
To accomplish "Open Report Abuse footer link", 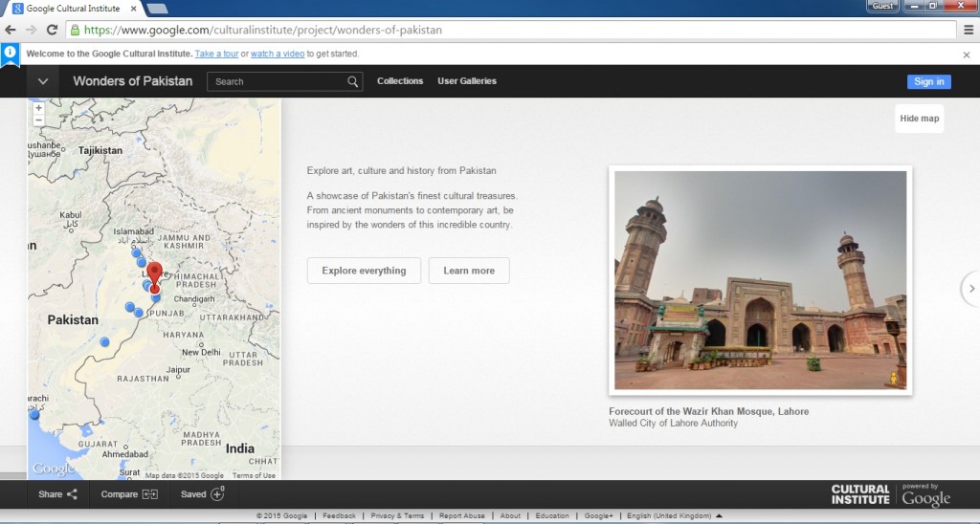I will click(462, 516).
